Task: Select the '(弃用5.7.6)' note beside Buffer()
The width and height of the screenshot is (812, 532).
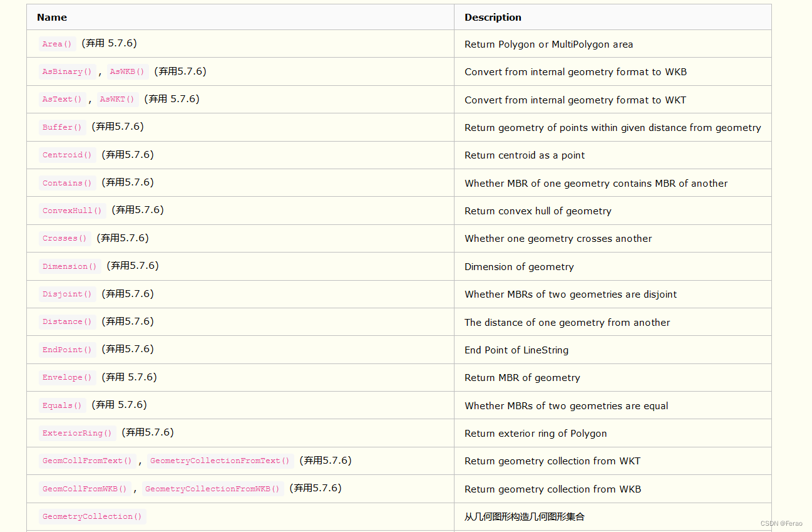Action: [x=118, y=127]
